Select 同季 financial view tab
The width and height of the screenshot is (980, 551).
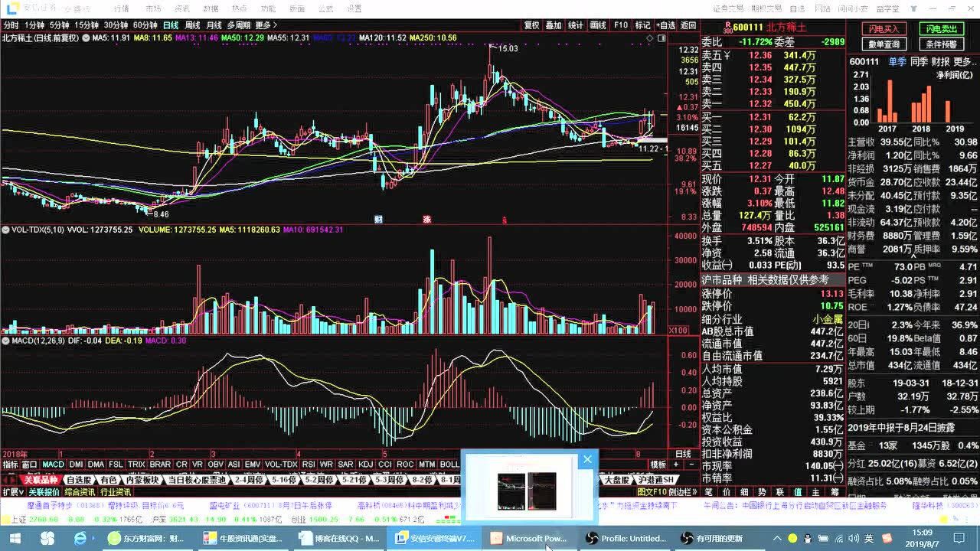pos(919,62)
